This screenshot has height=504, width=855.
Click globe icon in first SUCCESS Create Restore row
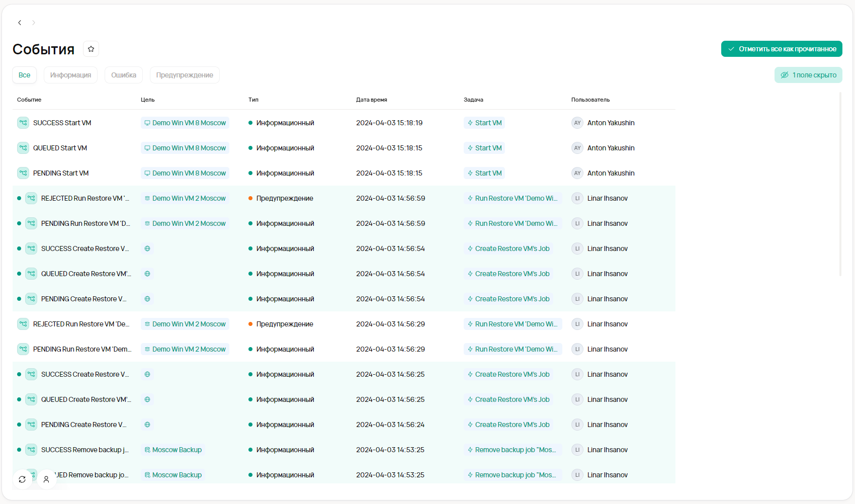click(x=147, y=248)
